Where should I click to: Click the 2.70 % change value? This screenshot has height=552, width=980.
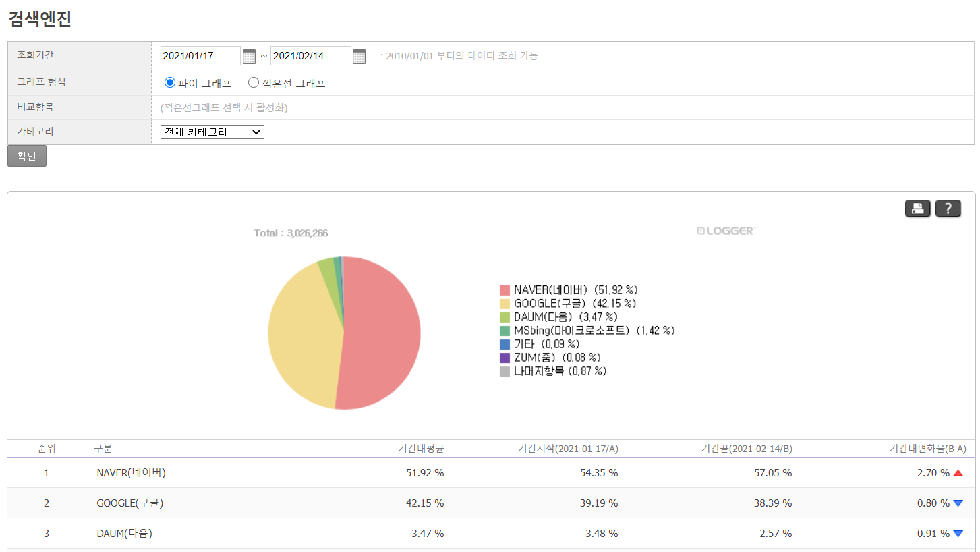[933, 473]
